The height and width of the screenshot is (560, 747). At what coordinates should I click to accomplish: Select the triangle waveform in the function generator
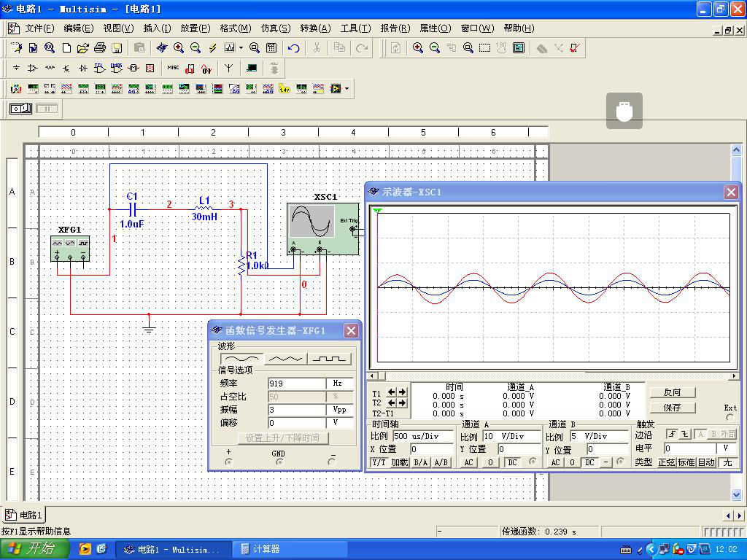point(285,359)
